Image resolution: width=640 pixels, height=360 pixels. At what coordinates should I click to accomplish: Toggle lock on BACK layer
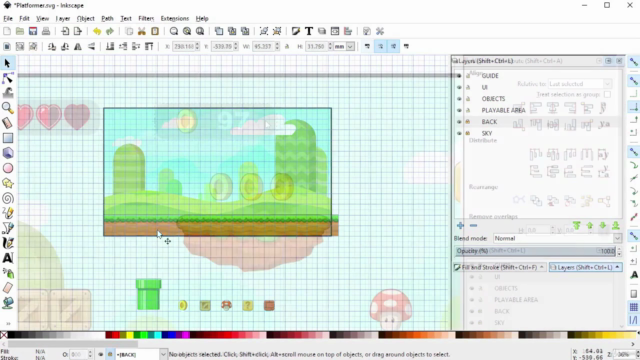tap(468, 122)
